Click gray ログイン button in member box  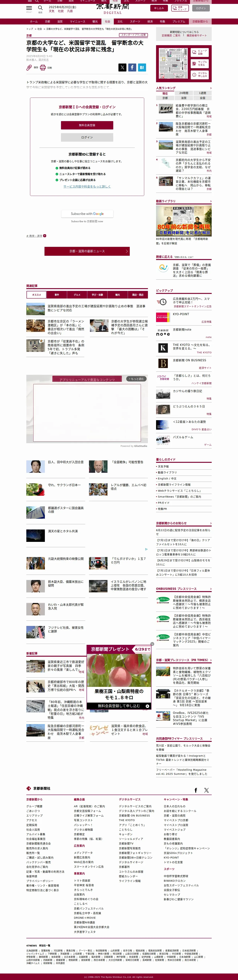point(87,137)
